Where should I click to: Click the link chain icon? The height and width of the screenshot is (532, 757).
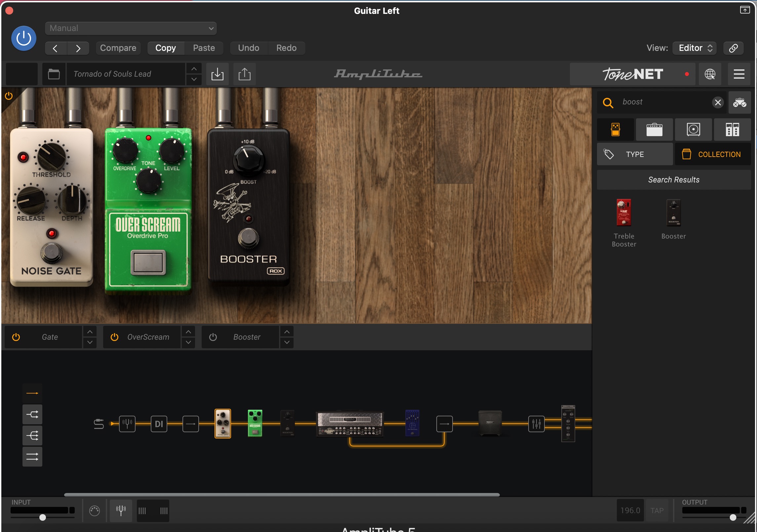point(733,48)
